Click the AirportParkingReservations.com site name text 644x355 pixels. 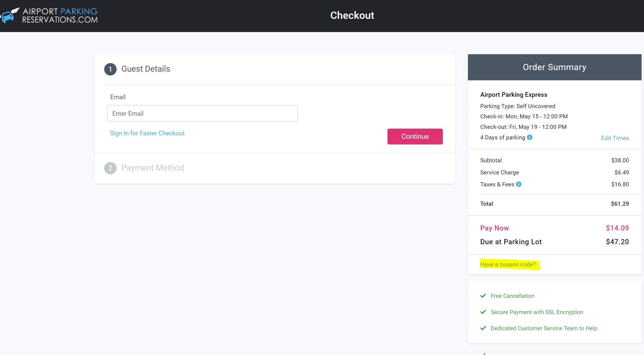(x=60, y=16)
